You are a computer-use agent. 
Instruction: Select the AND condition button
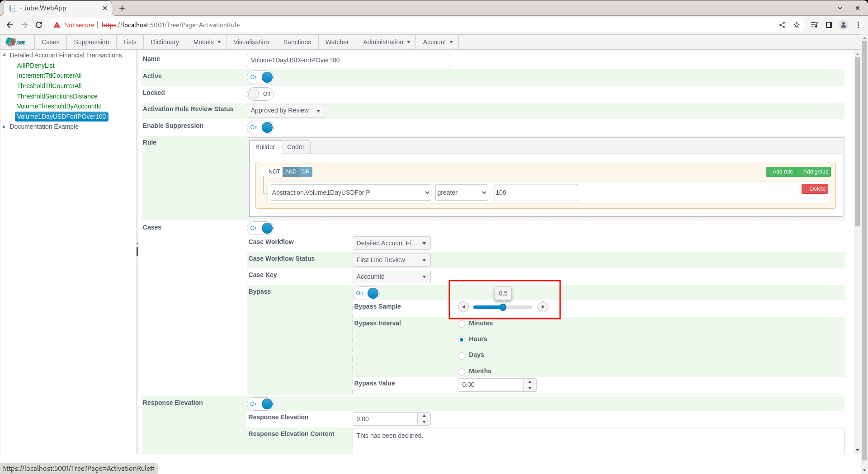[x=291, y=172]
